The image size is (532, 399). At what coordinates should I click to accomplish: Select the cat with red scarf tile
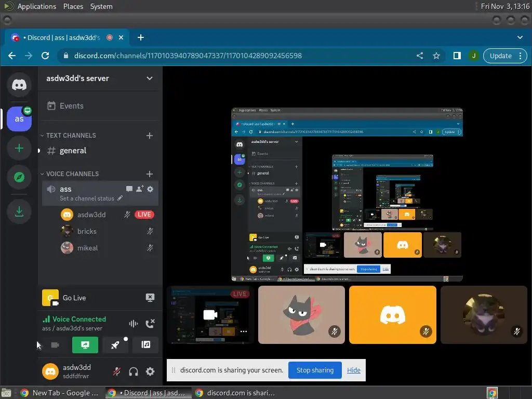tap(302, 315)
